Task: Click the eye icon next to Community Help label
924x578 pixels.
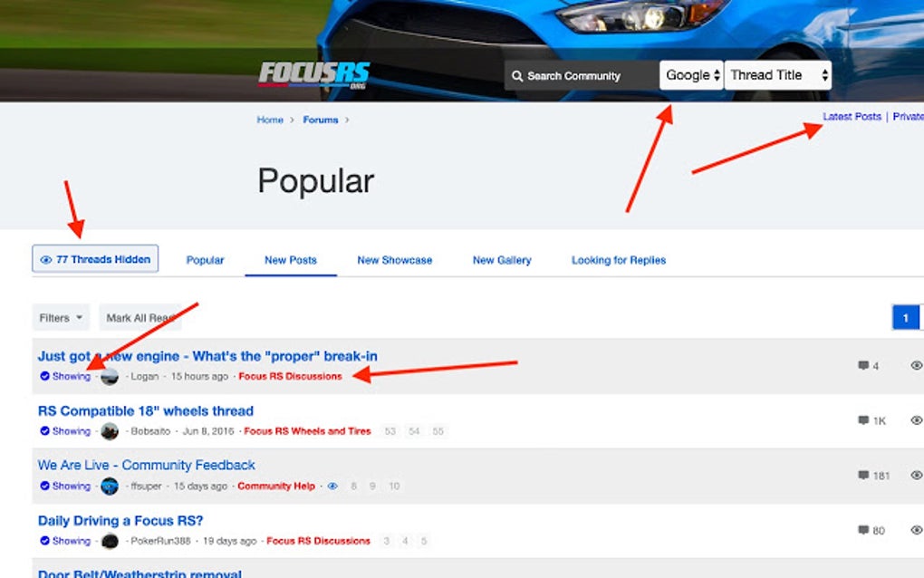Action: pos(334,486)
